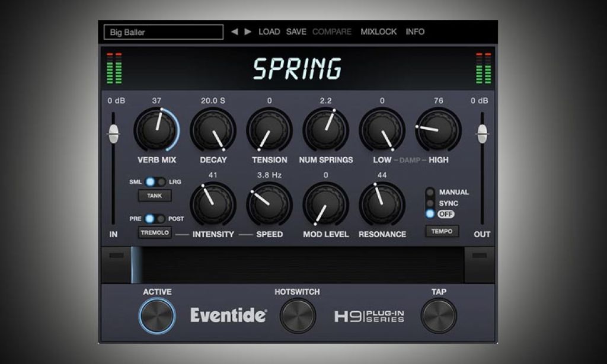Click the OUT level slider handle

click(x=482, y=134)
